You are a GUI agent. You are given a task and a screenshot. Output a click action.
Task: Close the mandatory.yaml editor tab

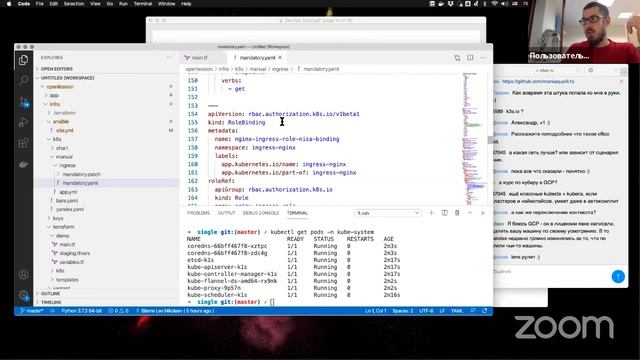pyautogui.click(x=280, y=58)
